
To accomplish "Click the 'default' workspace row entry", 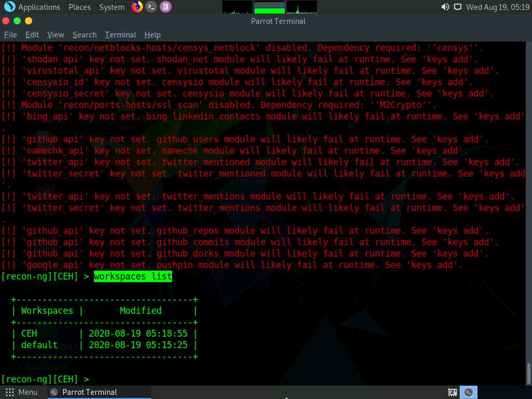I will (x=39, y=345).
